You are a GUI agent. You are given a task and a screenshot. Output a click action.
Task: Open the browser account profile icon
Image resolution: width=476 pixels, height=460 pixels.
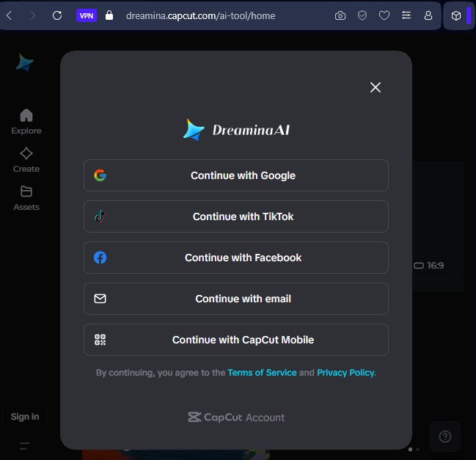428,15
